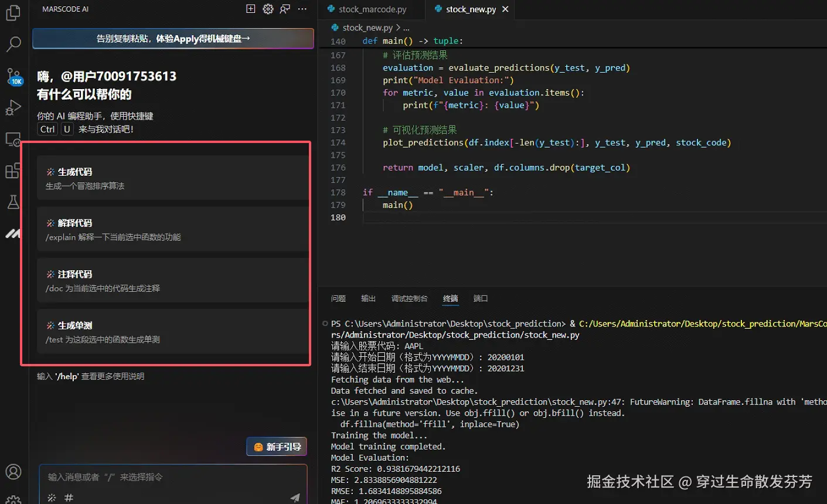Click Python file icon in breadcrumb

tap(335, 28)
